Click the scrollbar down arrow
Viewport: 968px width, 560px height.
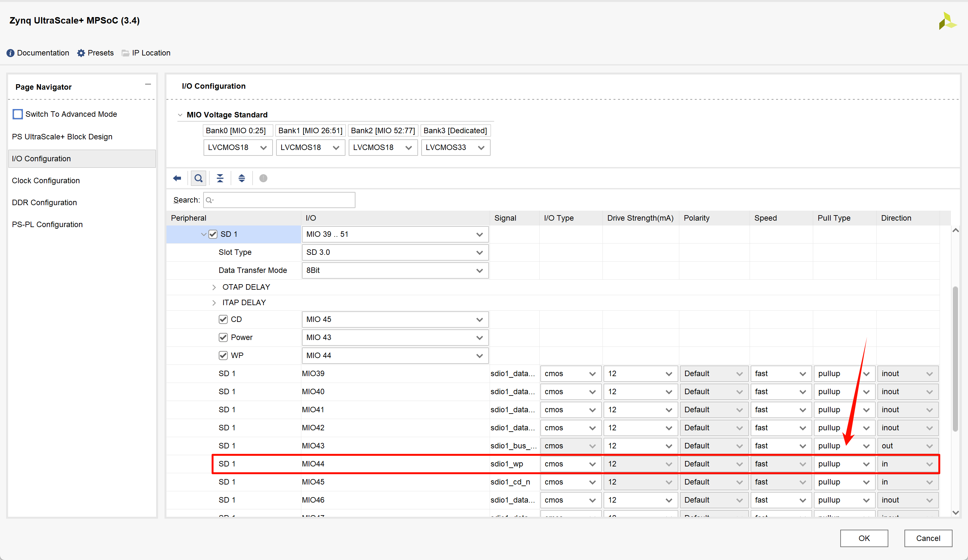pyautogui.click(x=956, y=513)
